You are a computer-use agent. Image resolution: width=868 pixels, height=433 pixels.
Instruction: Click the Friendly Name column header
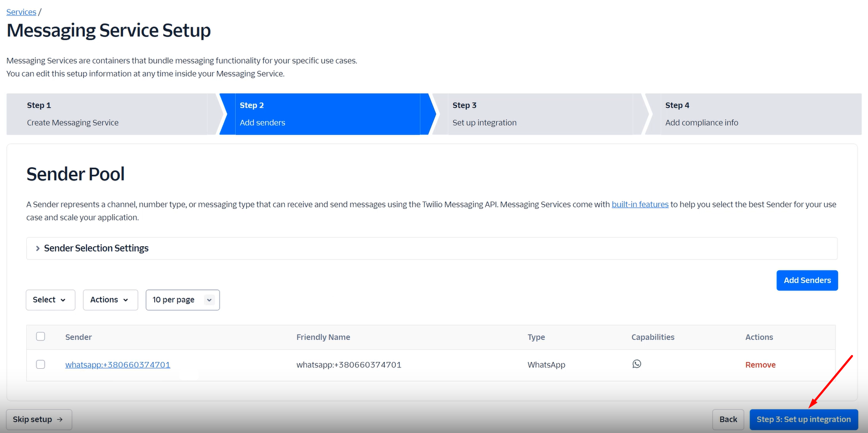323,337
